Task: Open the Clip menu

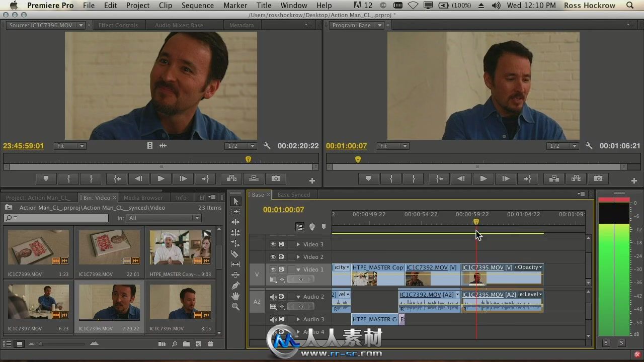Action: coord(165,6)
